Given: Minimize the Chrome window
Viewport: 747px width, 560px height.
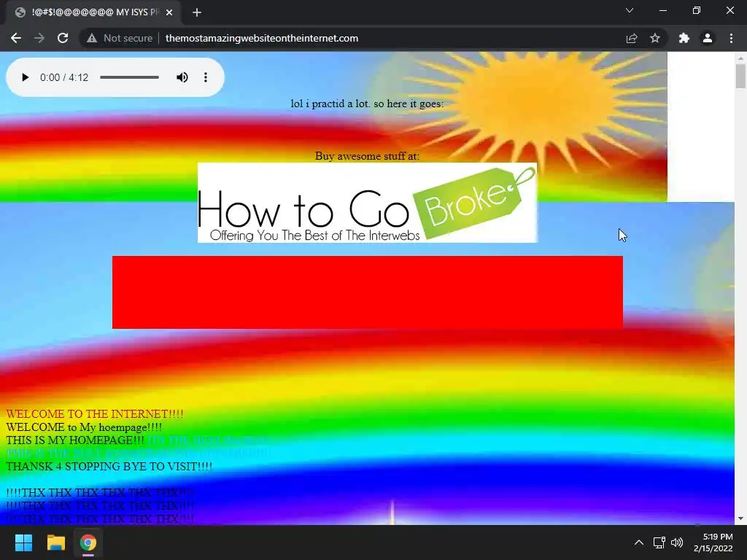Looking at the screenshot, I should (x=662, y=10).
